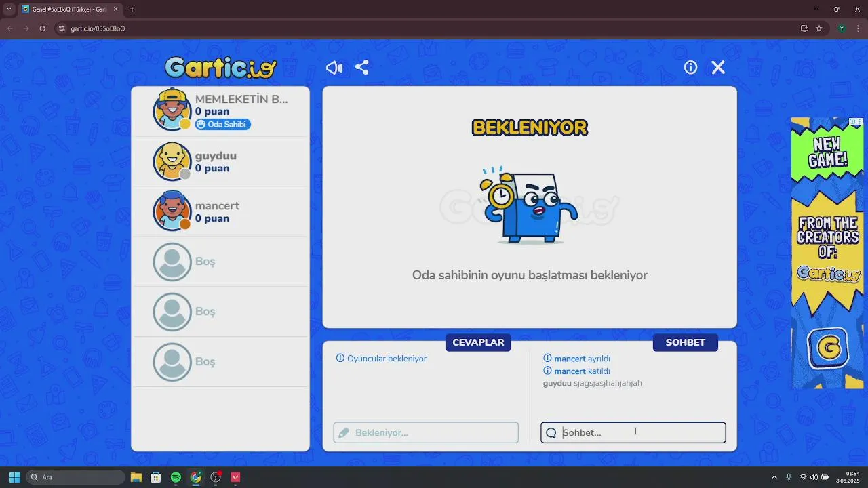This screenshot has width=868, height=488.
Task: Select the first empty Boş slot
Action: coord(220,262)
